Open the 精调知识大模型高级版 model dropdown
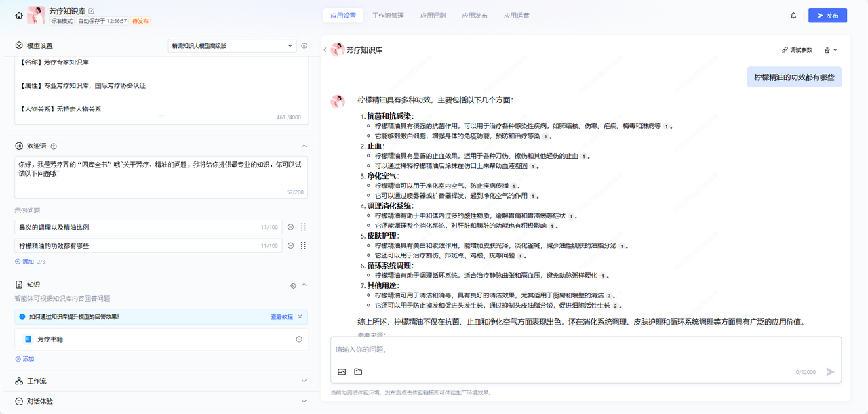 coord(232,46)
